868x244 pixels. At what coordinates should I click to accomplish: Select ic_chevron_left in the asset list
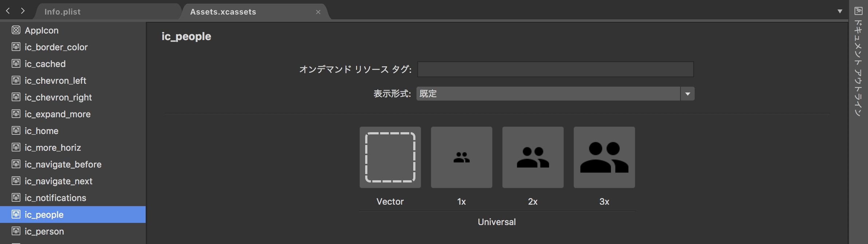pyautogui.click(x=55, y=81)
